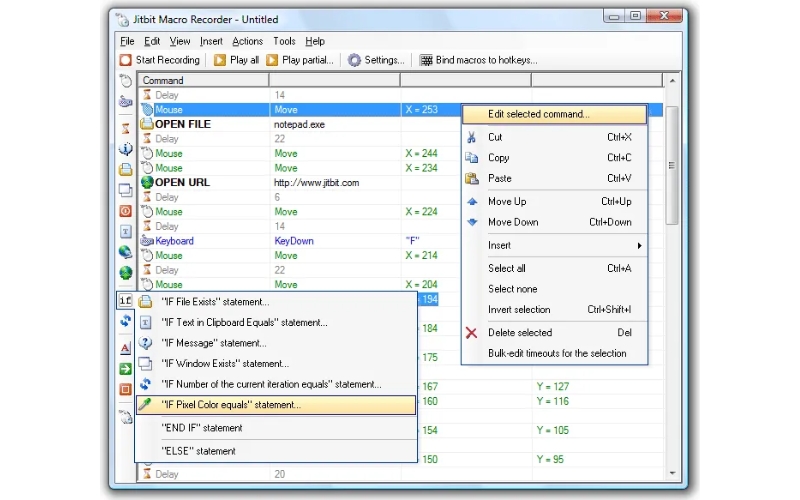Choose Select none in context menu
Image resolution: width=800 pixels, height=500 pixels.
point(555,289)
